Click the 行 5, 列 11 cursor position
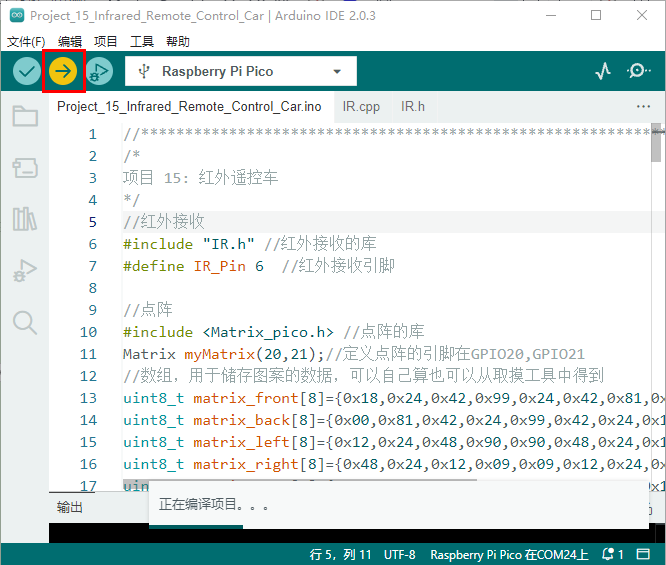 [340, 554]
